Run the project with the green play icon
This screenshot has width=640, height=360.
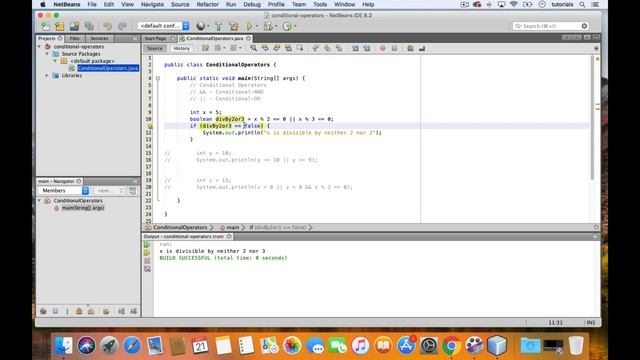tap(249, 27)
